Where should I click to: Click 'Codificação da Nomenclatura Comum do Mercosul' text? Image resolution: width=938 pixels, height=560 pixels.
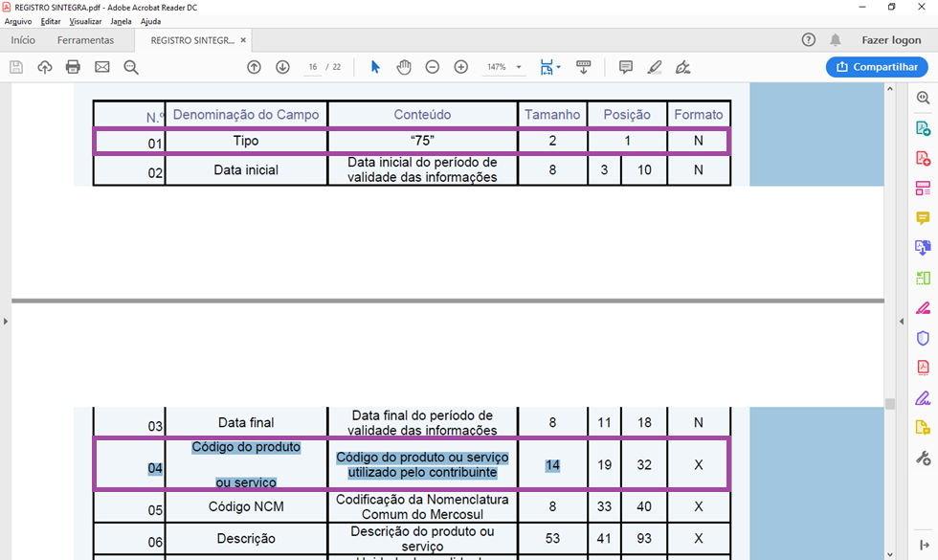pos(422,506)
